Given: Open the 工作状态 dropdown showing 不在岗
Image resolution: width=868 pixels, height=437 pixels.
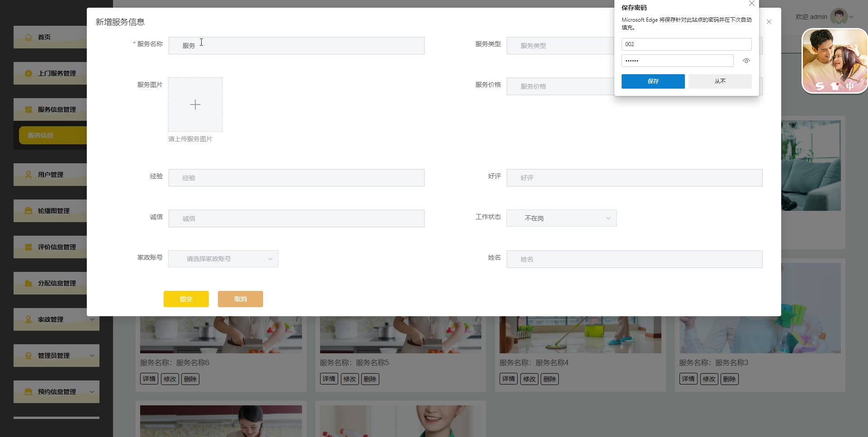Looking at the screenshot, I should [x=561, y=218].
